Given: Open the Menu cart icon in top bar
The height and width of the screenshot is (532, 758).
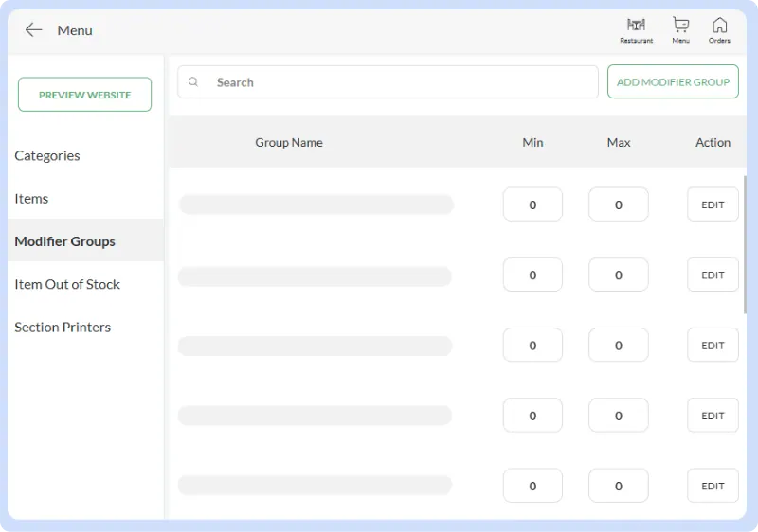Looking at the screenshot, I should click(x=680, y=30).
